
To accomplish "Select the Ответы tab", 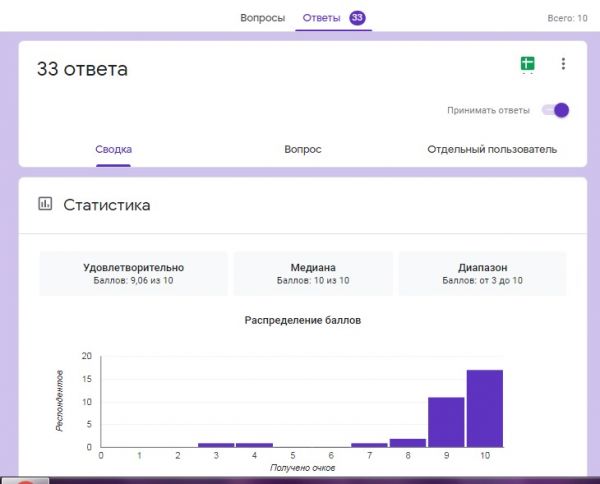I will coord(321,18).
